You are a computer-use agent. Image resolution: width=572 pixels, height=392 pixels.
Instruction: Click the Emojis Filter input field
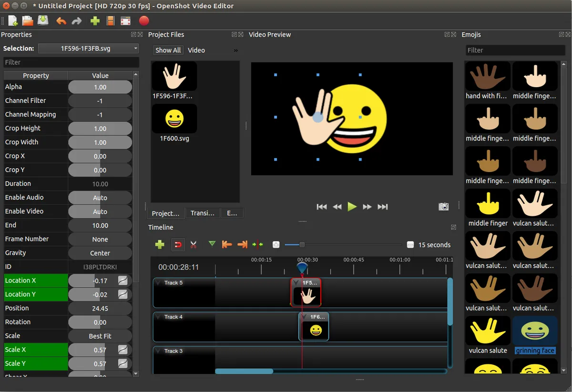(x=515, y=50)
